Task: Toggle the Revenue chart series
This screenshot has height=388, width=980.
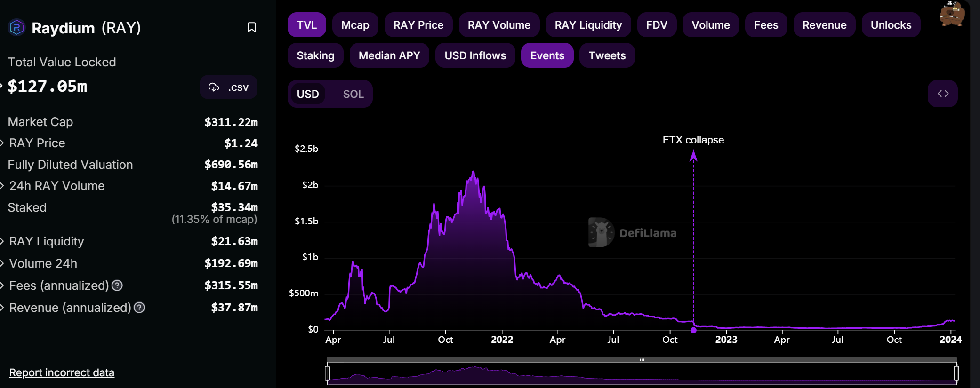Action: tap(825, 25)
